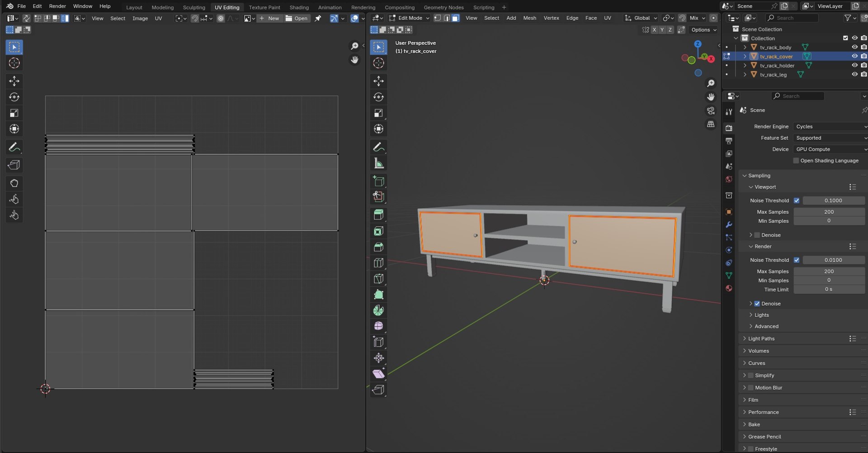The image size is (868, 453).
Task: Select the Spin tool
Action: [378, 310]
